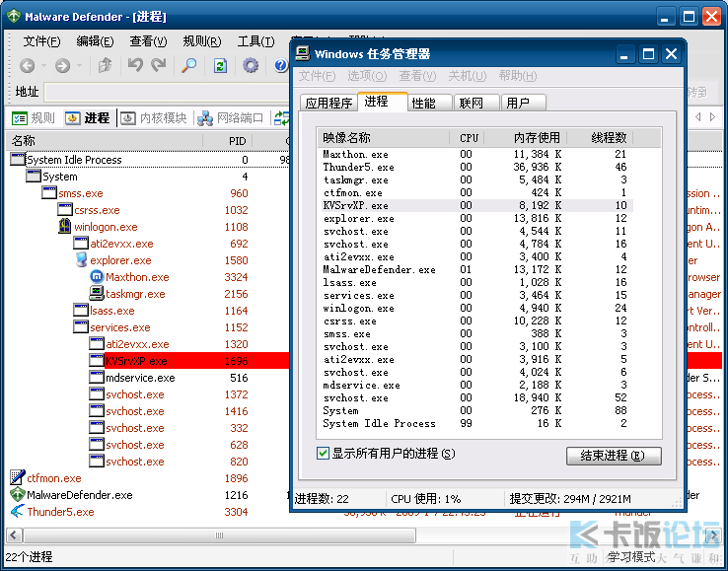Switch to 内核模块 view tab
Viewport: 728px width, 571px height.
154,118
